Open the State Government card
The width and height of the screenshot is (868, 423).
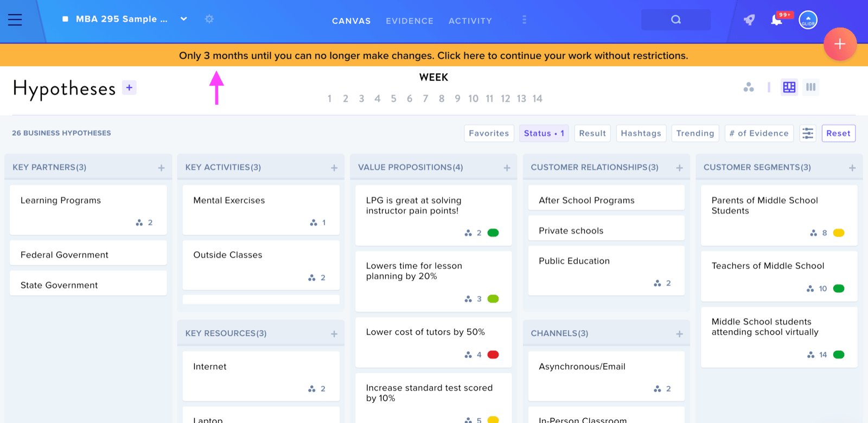88,283
